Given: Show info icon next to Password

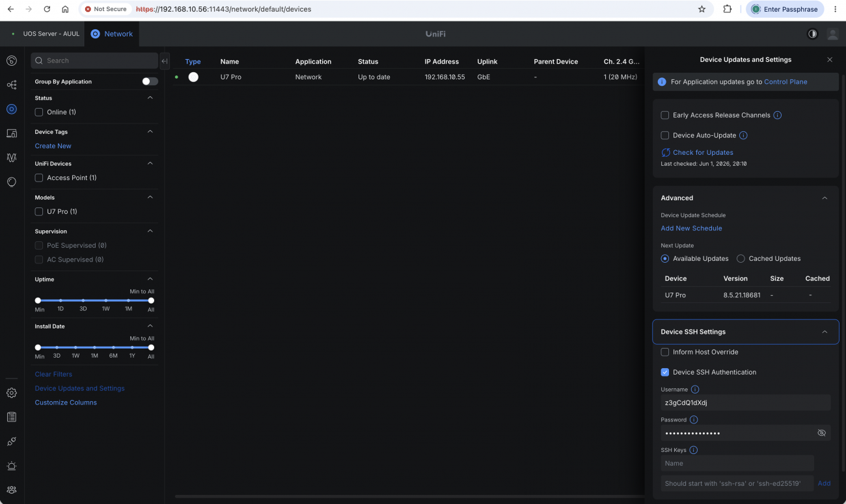Looking at the screenshot, I should point(694,419).
